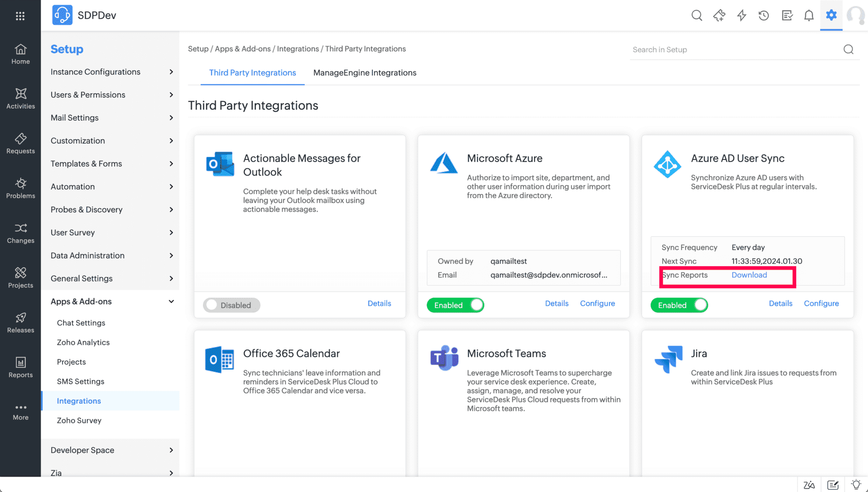Open the app launcher grid icon
Image resolution: width=868 pixels, height=492 pixels.
click(x=20, y=15)
